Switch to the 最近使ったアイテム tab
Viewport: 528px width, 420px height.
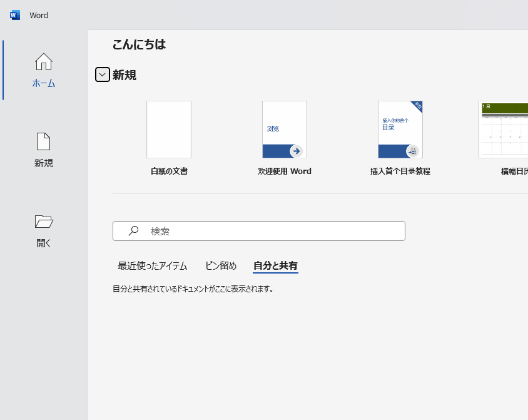tap(152, 266)
